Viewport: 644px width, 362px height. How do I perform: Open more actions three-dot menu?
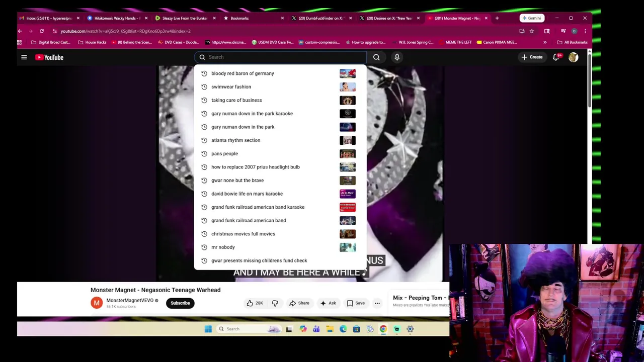point(377,303)
